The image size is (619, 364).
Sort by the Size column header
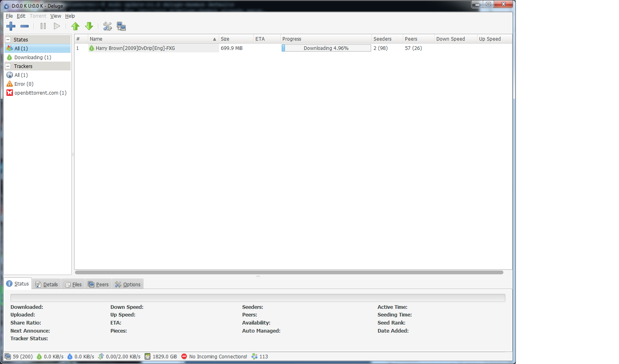236,39
